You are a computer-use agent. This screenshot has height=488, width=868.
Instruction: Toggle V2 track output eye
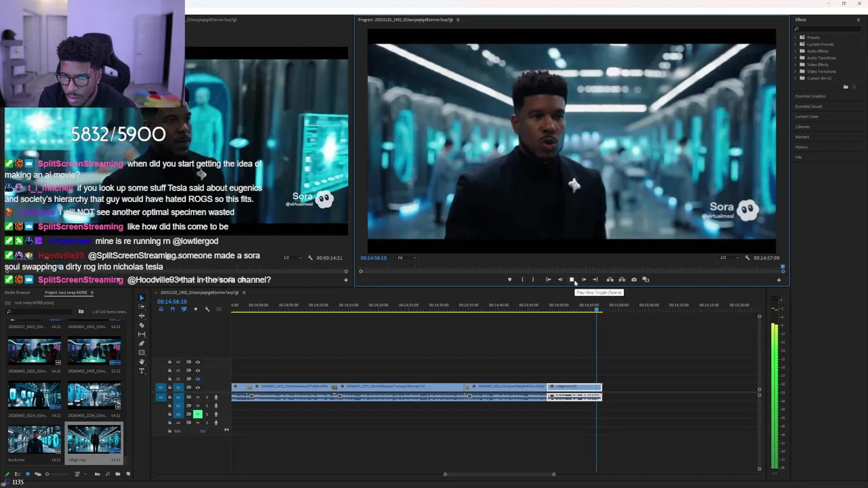pyautogui.click(x=198, y=379)
